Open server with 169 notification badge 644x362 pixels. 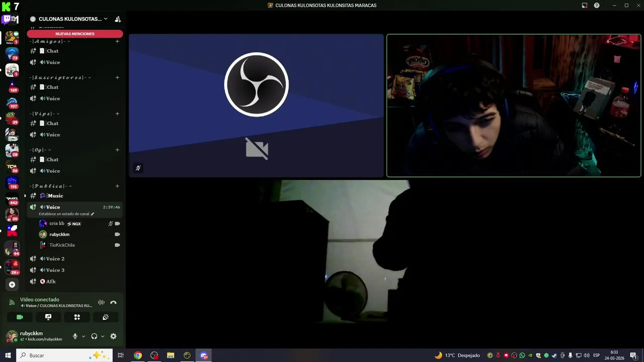12,85
